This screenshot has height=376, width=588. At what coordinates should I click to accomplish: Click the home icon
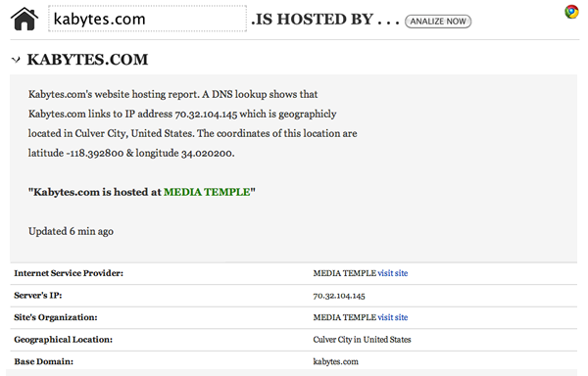click(x=24, y=19)
